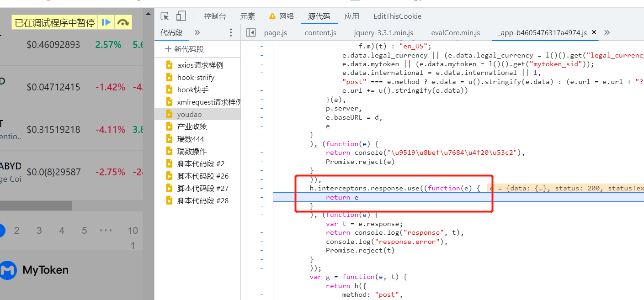This screenshot has height=300, width=644.
Task: Resume script execution in paused debugger overlay
Action: (106, 22)
